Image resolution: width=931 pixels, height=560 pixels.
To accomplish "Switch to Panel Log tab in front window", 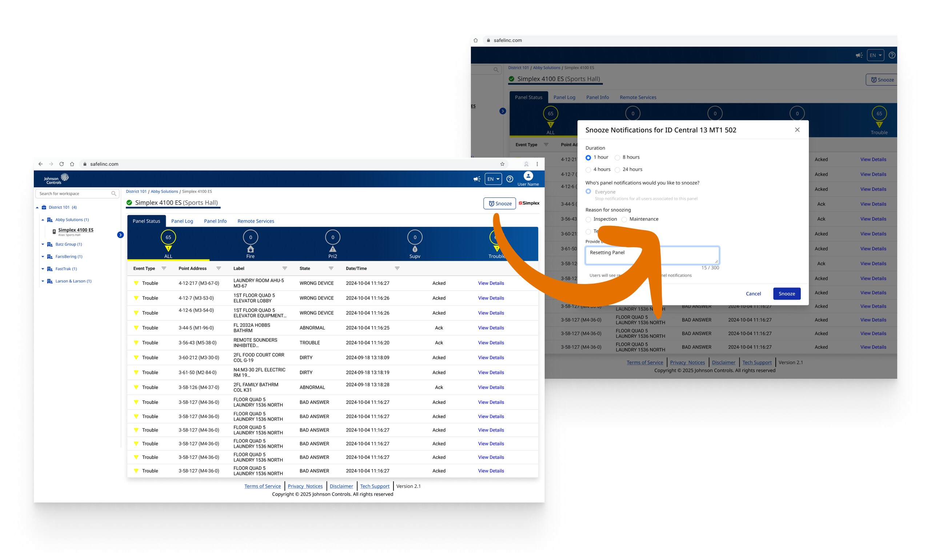I will click(x=182, y=221).
